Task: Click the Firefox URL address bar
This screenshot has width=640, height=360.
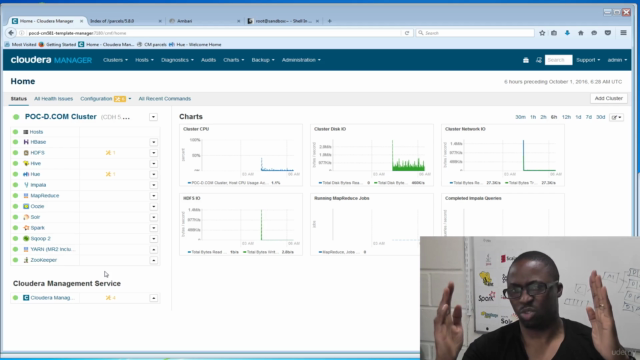Action: click(x=212, y=33)
